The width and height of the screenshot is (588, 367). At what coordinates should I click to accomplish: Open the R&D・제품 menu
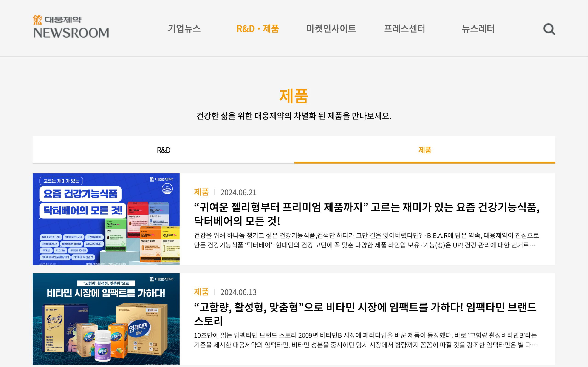pos(257,29)
